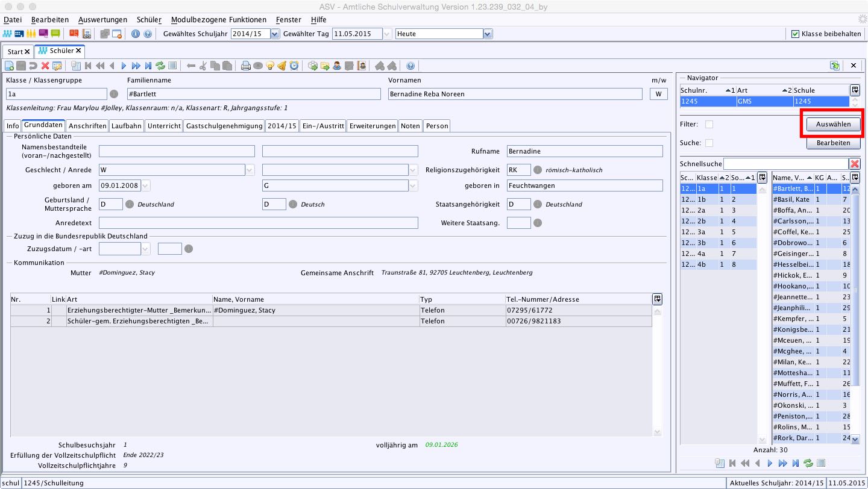Switch to the Gastschulgenehmigung tab

coord(225,126)
